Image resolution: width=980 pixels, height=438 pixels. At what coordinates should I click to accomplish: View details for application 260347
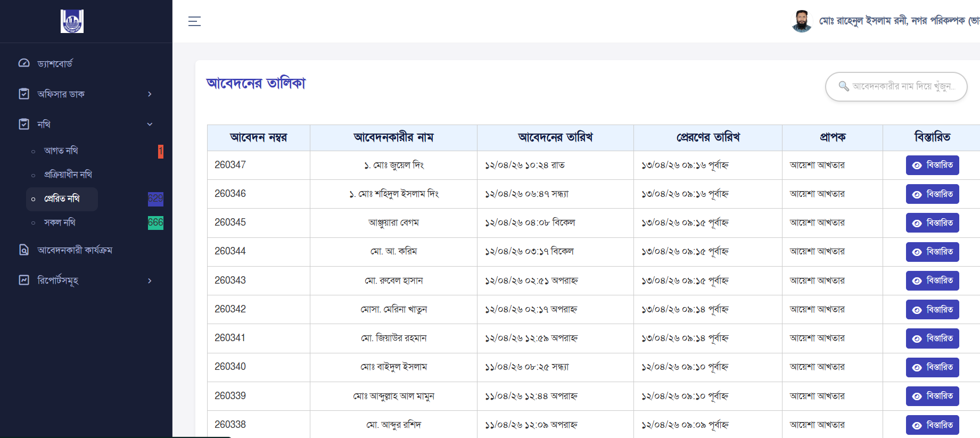(932, 165)
